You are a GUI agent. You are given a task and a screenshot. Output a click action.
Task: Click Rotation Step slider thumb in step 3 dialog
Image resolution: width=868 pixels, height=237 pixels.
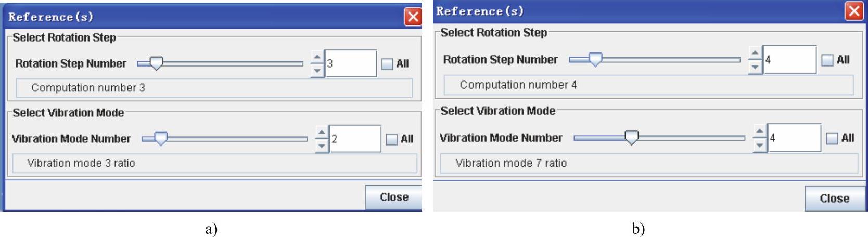click(156, 63)
